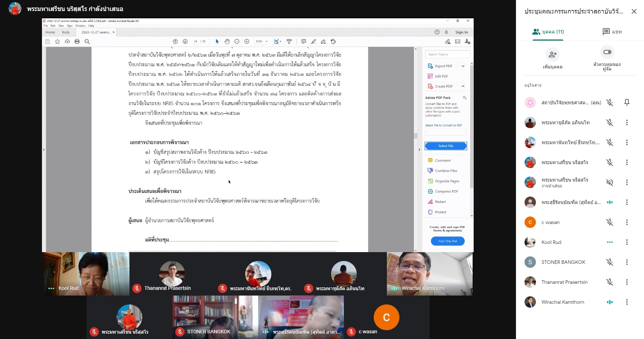Screen dimensions: 644x339
Task: Expand the Export PDF section
Action: pos(463,66)
